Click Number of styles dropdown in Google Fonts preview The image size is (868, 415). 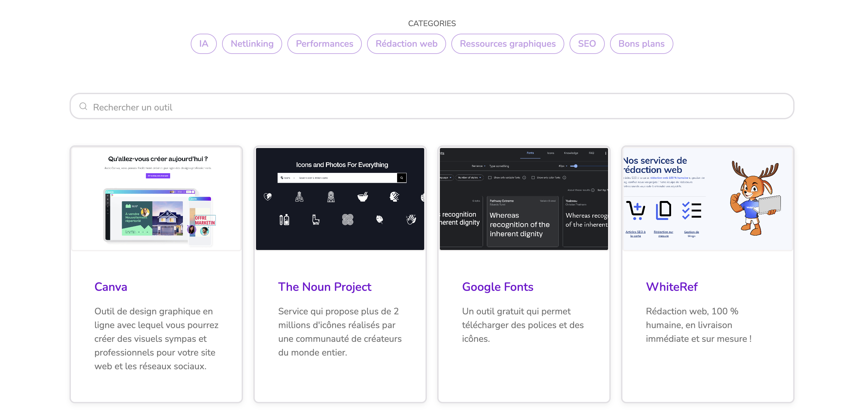469,178
